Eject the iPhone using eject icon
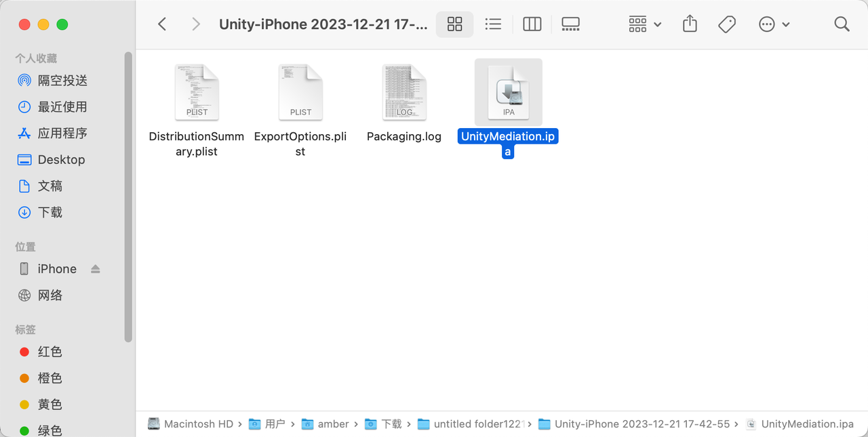 click(95, 269)
